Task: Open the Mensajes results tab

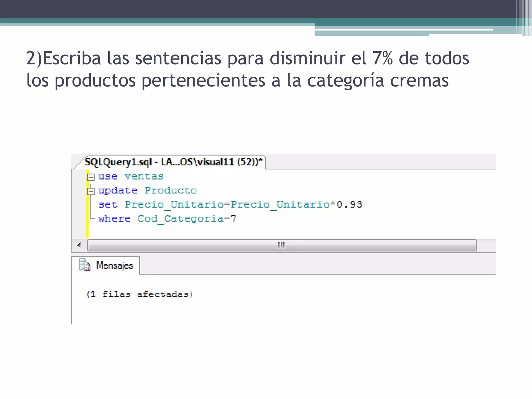Action: [106, 265]
